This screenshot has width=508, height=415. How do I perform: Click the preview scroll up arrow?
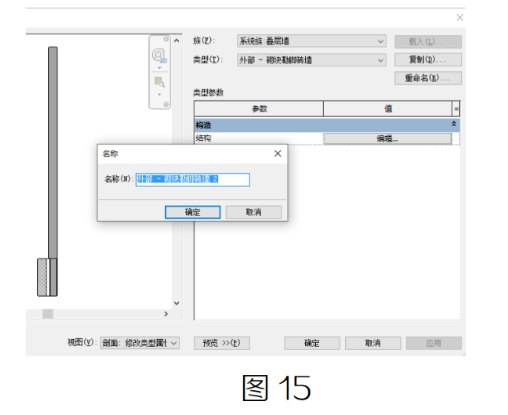[x=177, y=41]
